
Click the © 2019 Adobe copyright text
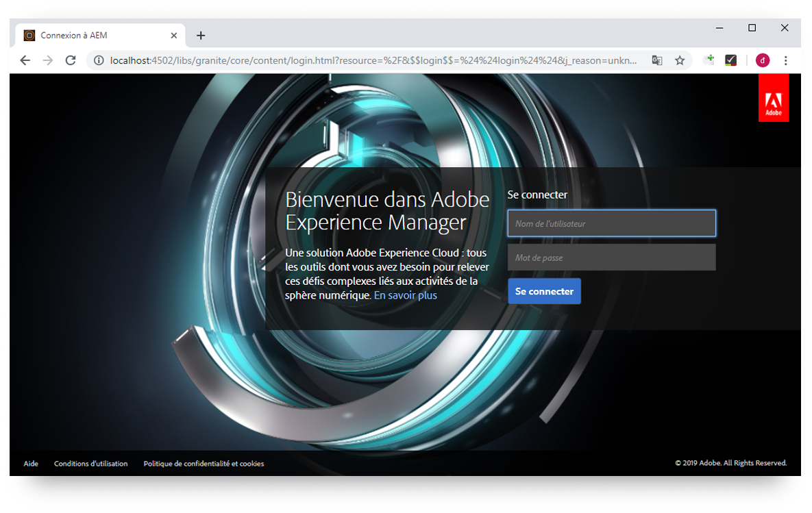(x=730, y=463)
